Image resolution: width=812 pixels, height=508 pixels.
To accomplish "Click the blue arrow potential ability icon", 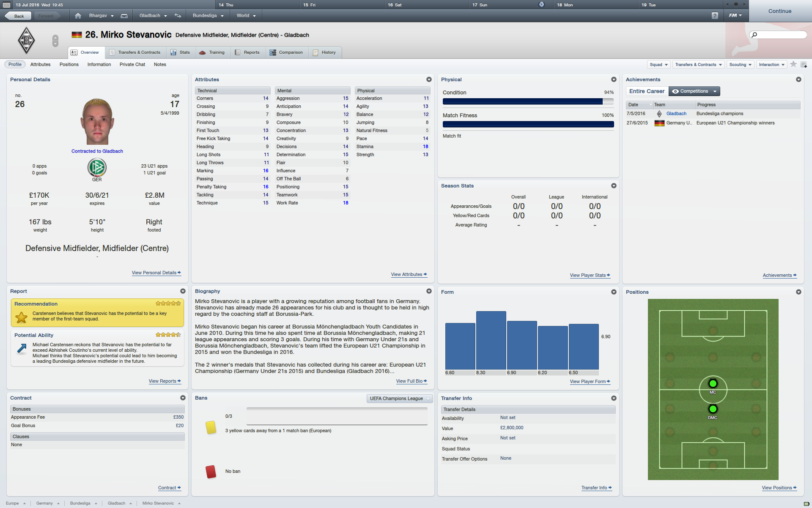I will pyautogui.click(x=21, y=348).
